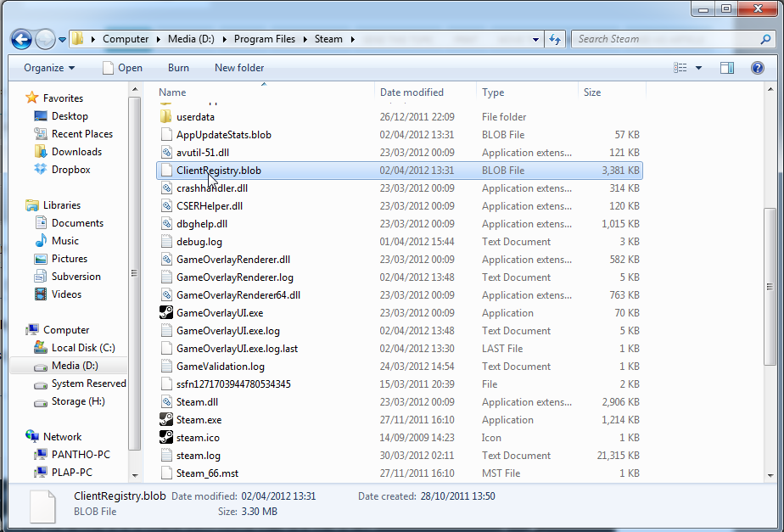
Task: Open the views dropdown arrow next to view icon
Action: pyautogui.click(x=699, y=68)
